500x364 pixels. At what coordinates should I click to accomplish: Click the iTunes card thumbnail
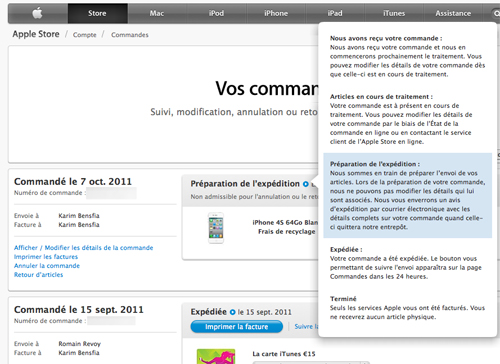216,356
